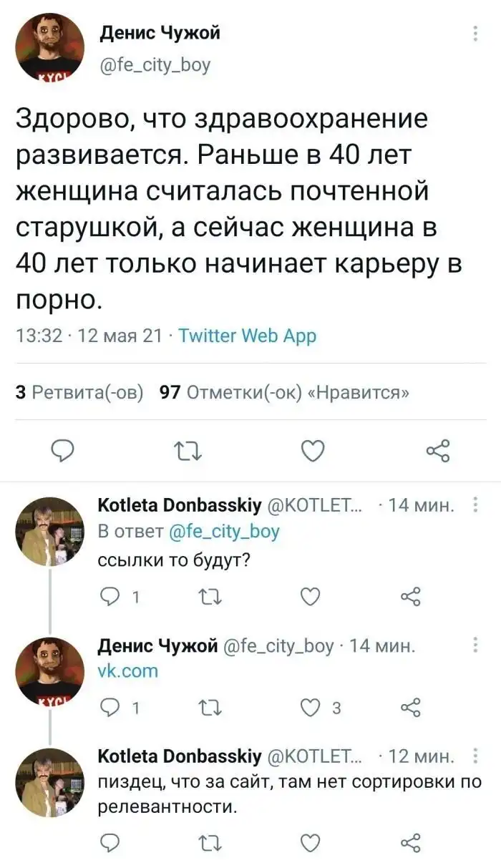Like the "ссылки то будут?" comment
Image resolution: width=501 pixels, height=868 pixels.
(309, 595)
